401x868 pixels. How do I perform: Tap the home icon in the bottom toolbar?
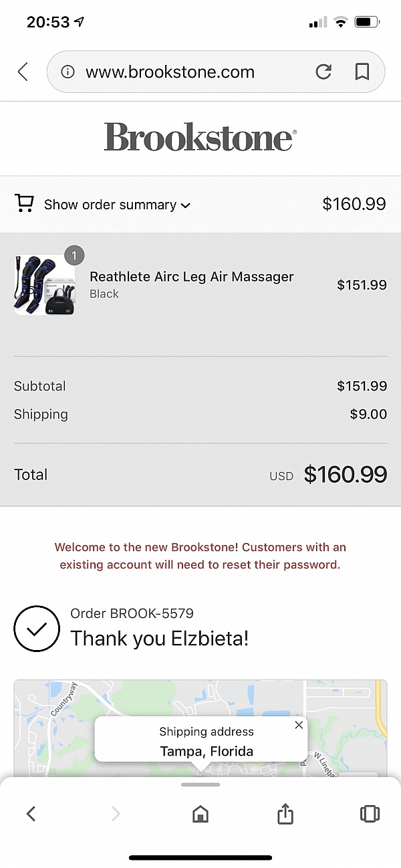point(200,815)
